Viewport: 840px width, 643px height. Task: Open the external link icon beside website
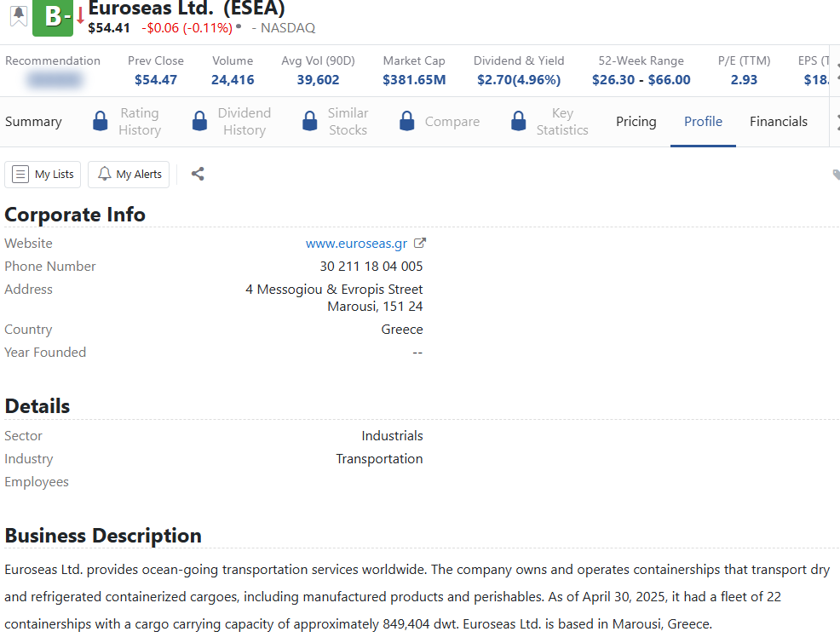point(419,244)
